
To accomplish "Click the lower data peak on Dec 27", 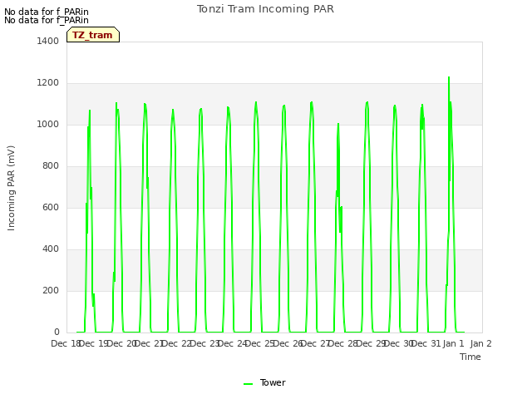I will point(338,124).
